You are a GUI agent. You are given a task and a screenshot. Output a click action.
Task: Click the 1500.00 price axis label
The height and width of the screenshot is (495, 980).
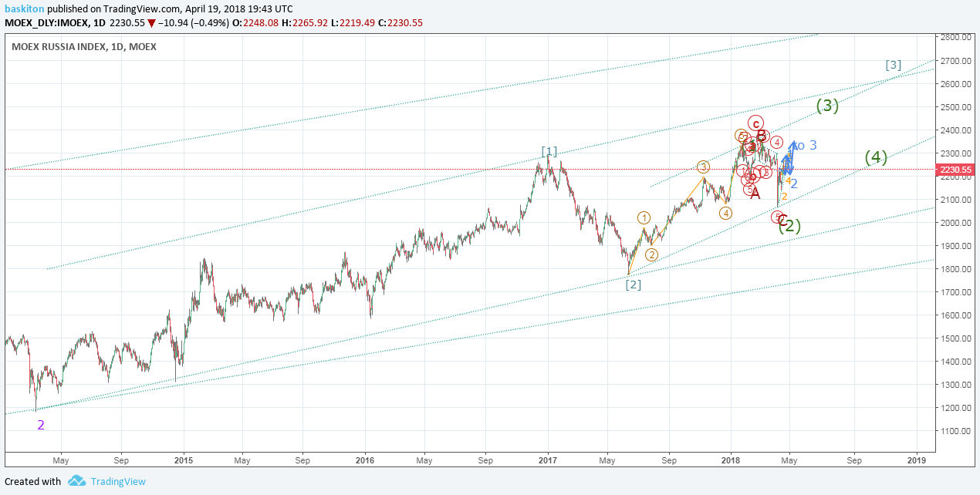[x=956, y=338]
